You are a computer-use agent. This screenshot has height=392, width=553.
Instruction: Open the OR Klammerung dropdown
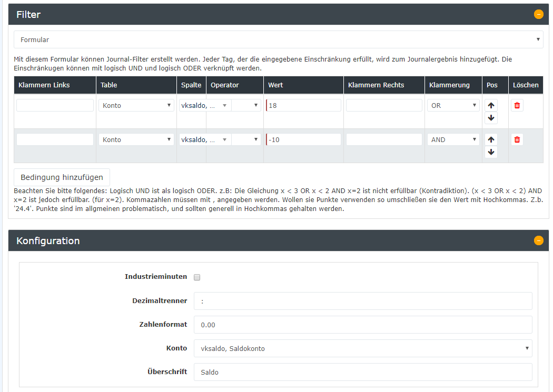(453, 105)
